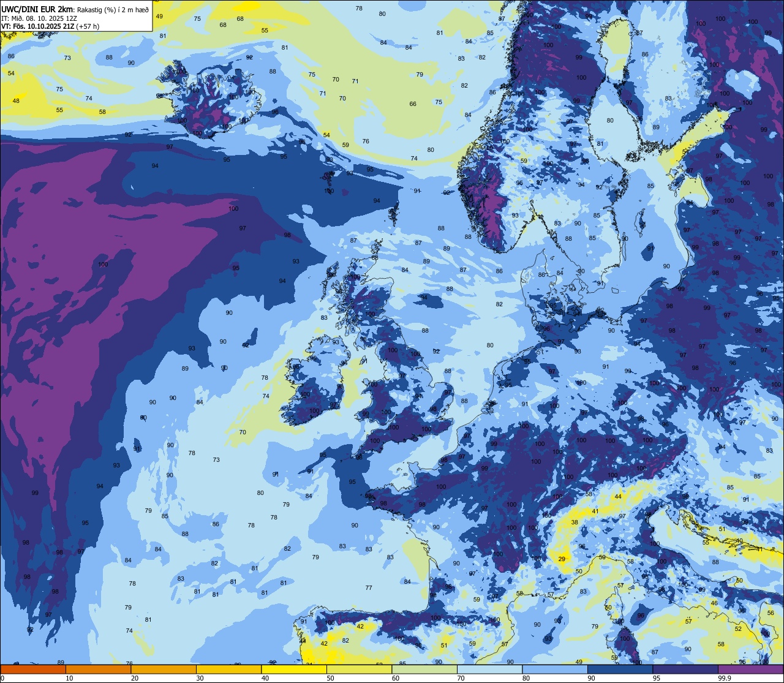This screenshot has width=784, height=683.
Task: Select the 20–30 legend color swatch
Action: 164,669
